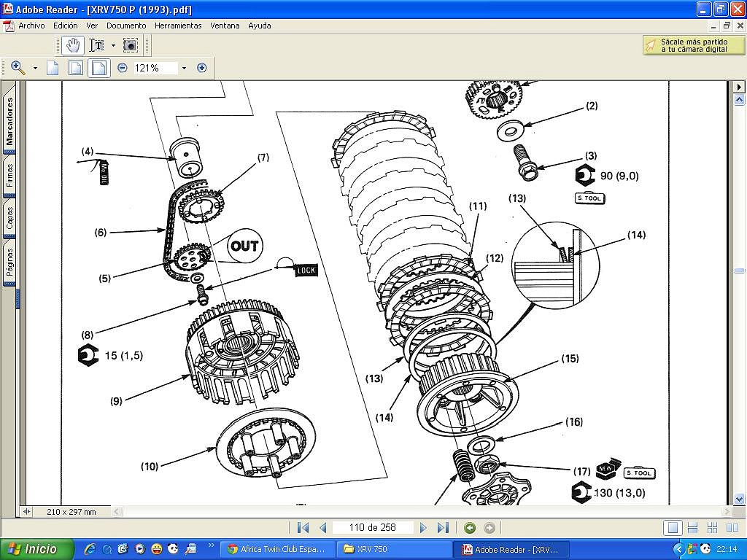Edit the 121% zoom field
The image size is (747, 560).
(x=155, y=68)
